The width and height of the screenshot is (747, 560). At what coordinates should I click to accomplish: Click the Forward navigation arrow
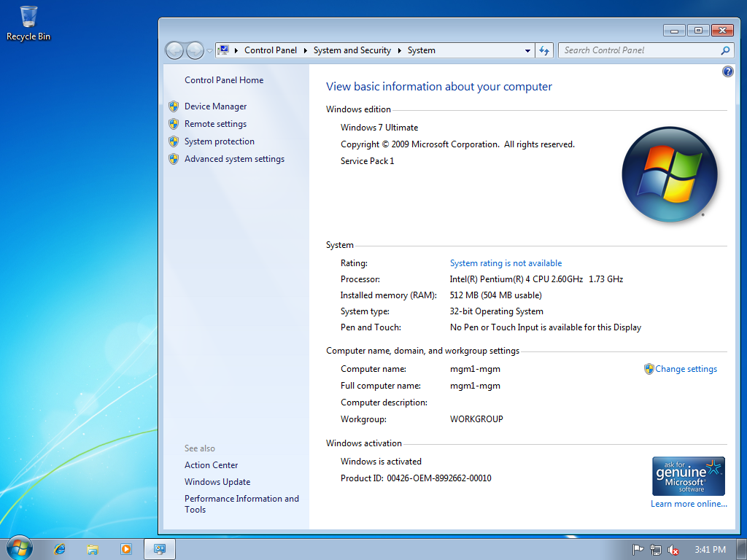tap(195, 50)
